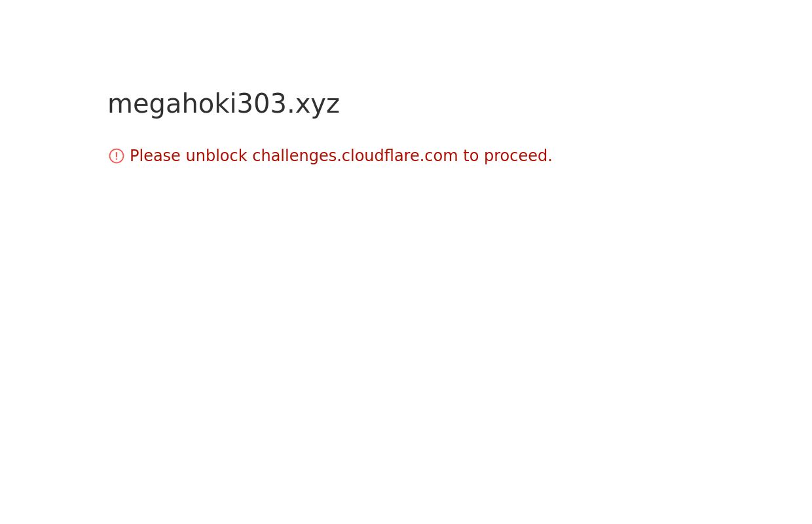
Task: Click the letter "m" starting the heading
Action: pyautogui.click(x=117, y=105)
